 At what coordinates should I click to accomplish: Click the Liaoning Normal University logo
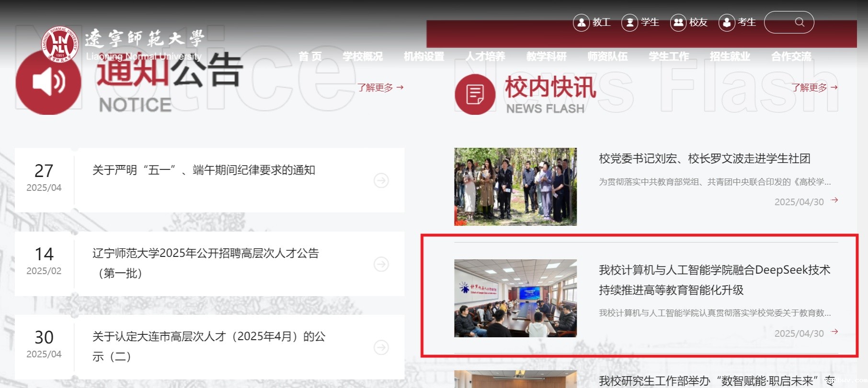click(59, 44)
